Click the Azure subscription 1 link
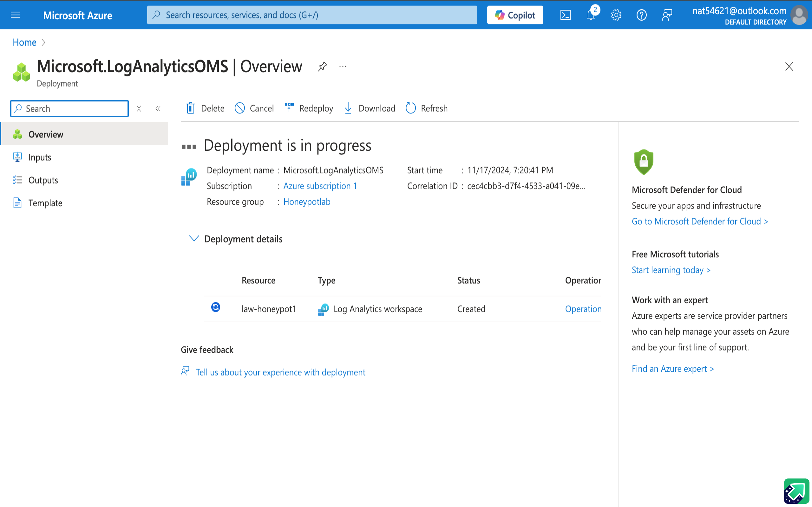Screen dimensions: 812x507 pyautogui.click(x=320, y=186)
